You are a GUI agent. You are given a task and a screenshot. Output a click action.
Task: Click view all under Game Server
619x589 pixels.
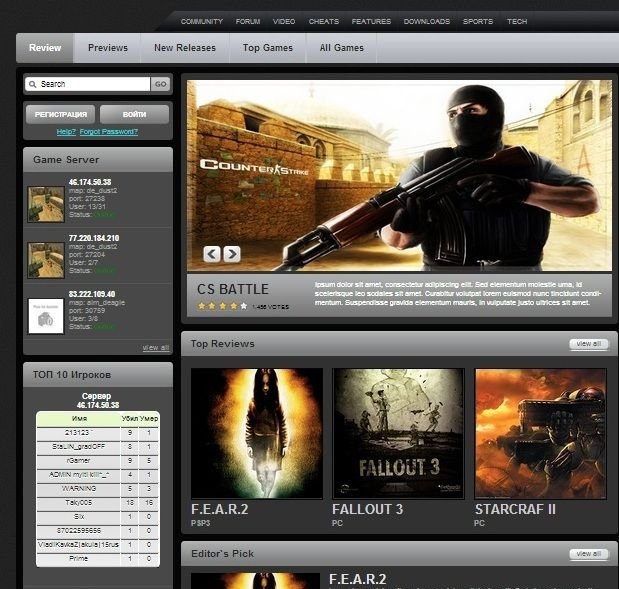156,347
